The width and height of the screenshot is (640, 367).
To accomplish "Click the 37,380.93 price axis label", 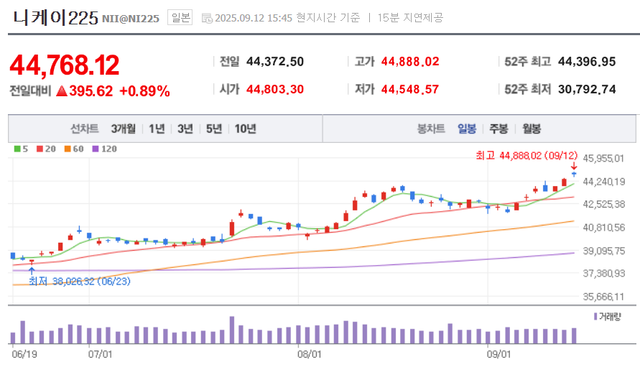I will [x=604, y=274].
